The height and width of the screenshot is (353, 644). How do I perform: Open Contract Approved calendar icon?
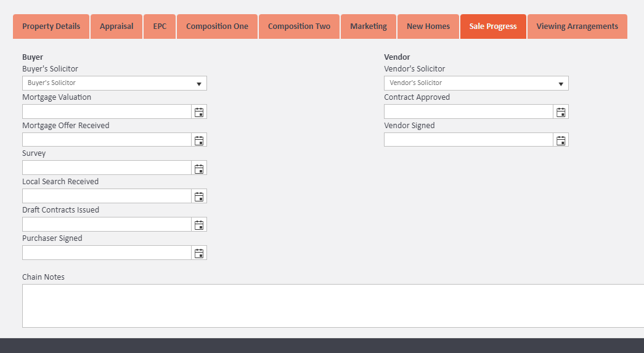(x=561, y=112)
